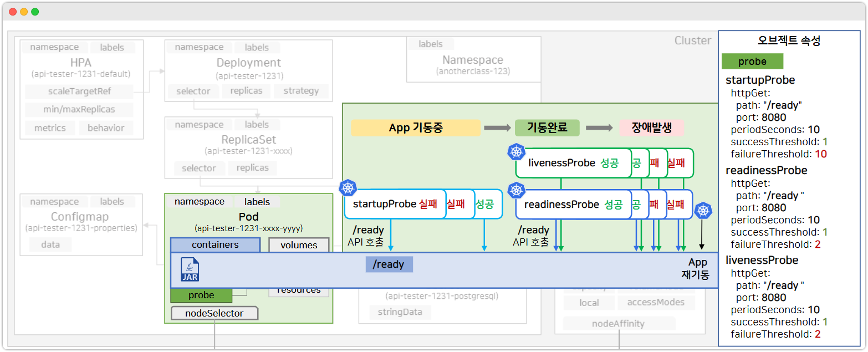
Task: Click the nodeAffinity field box
Action: point(618,324)
